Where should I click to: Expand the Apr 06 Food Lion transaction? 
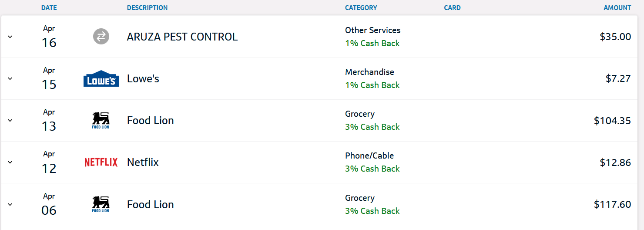pos(10,204)
